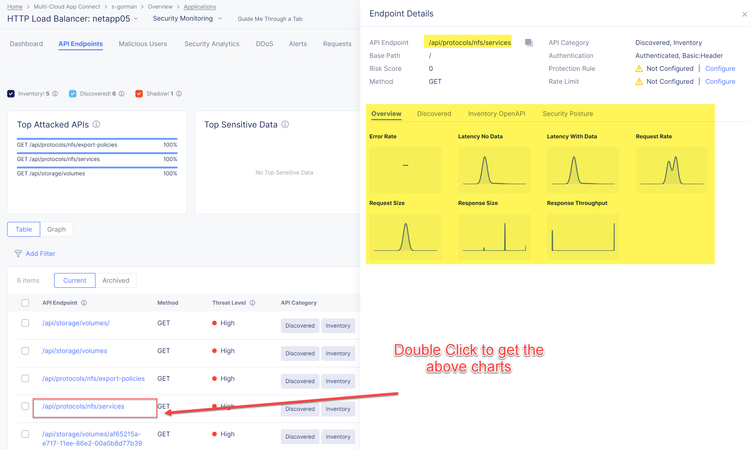Viewport: 750px width, 450px height.
Task: Click Protection Rule warning triangle icon
Action: coord(639,69)
